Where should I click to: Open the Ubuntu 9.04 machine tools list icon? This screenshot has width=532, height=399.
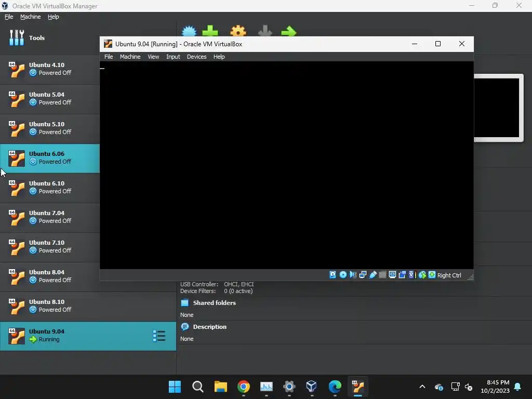pyautogui.click(x=159, y=336)
